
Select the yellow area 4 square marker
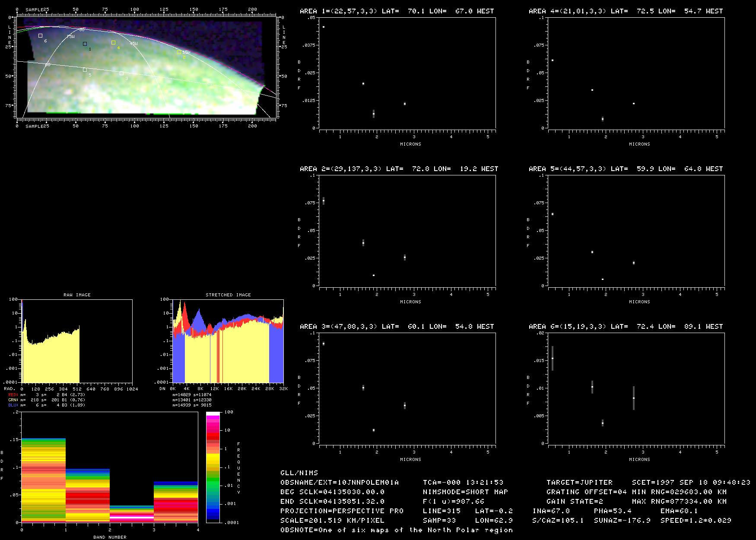[113, 42]
